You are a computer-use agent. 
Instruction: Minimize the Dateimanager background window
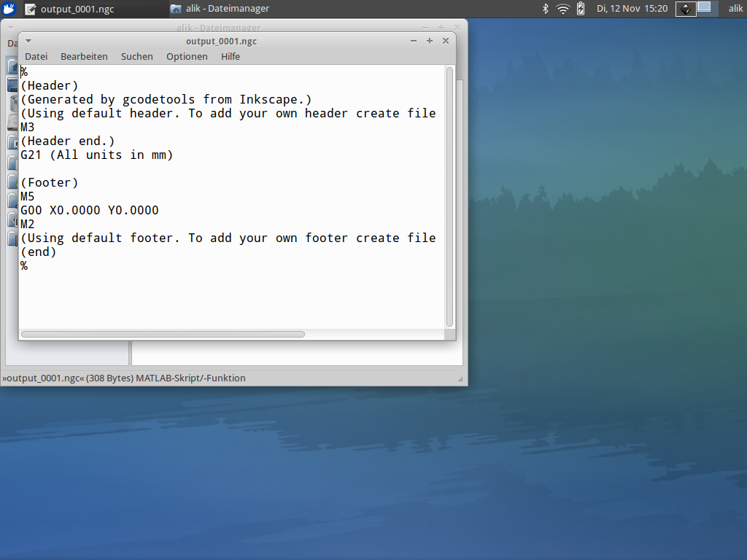coord(425,28)
